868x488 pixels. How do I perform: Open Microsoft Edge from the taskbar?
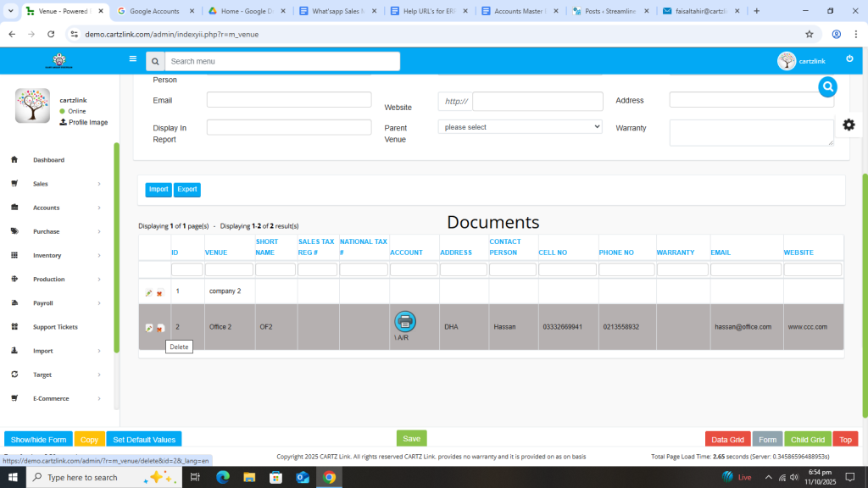pyautogui.click(x=223, y=477)
